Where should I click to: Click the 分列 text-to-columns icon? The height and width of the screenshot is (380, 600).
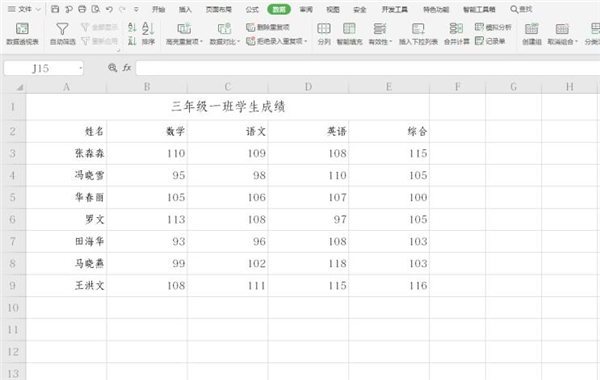(x=324, y=34)
